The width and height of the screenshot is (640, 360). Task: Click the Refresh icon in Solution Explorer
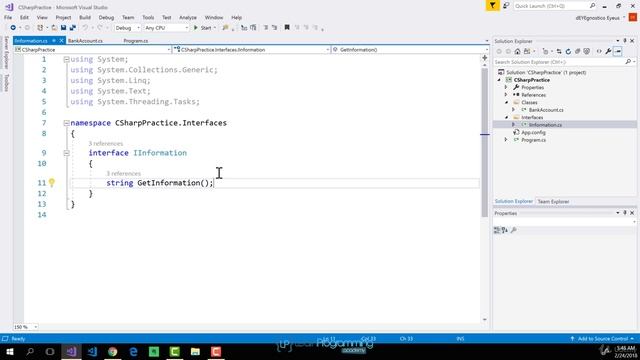pos(568,51)
